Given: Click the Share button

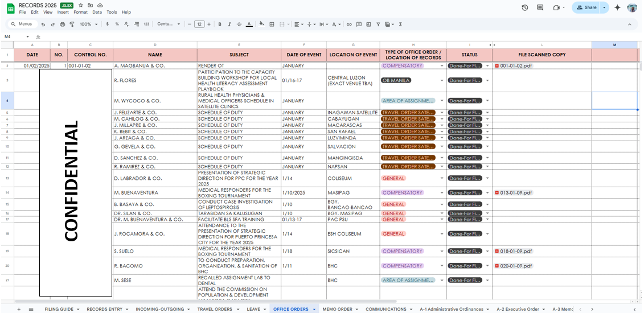Looking at the screenshot, I should [586, 7].
